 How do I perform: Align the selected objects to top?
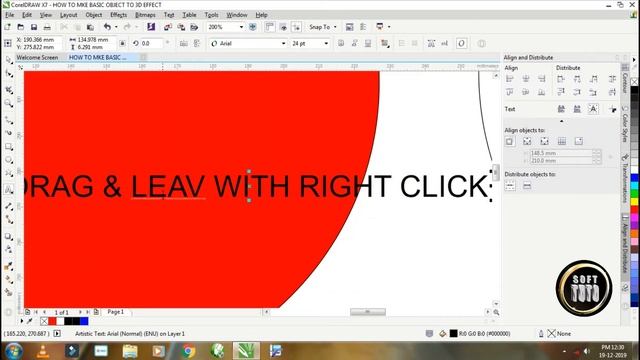coord(510,92)
